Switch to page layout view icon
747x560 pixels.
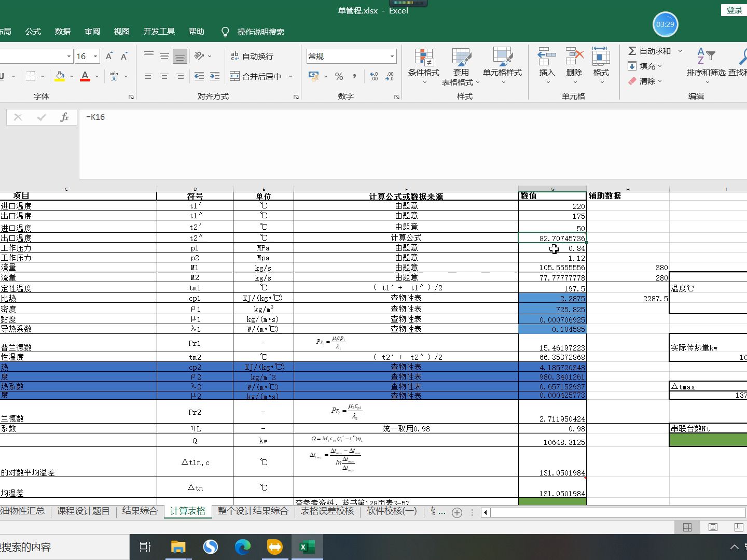pos(713,527)
